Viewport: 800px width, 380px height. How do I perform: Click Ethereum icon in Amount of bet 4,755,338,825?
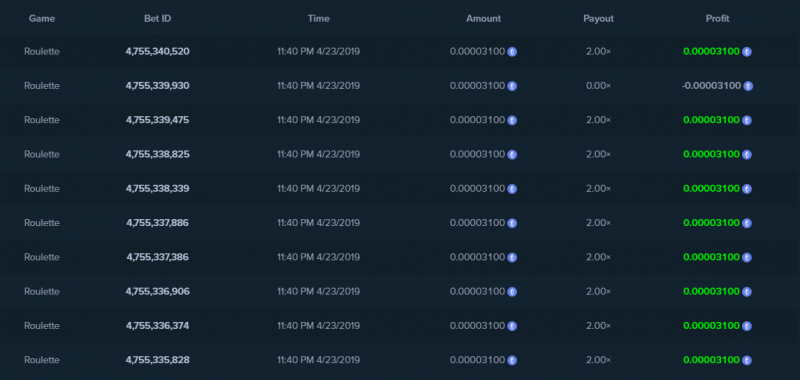[512, 154]
